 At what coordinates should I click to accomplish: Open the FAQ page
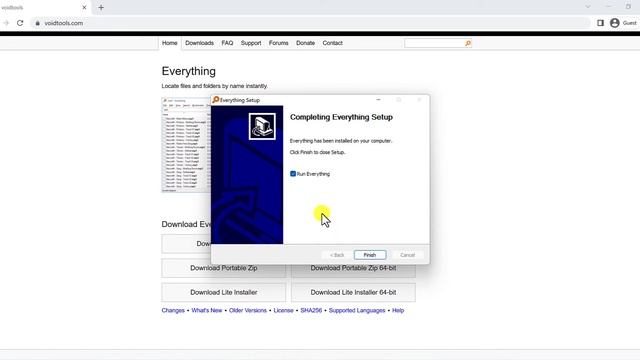tap(227, 43)
